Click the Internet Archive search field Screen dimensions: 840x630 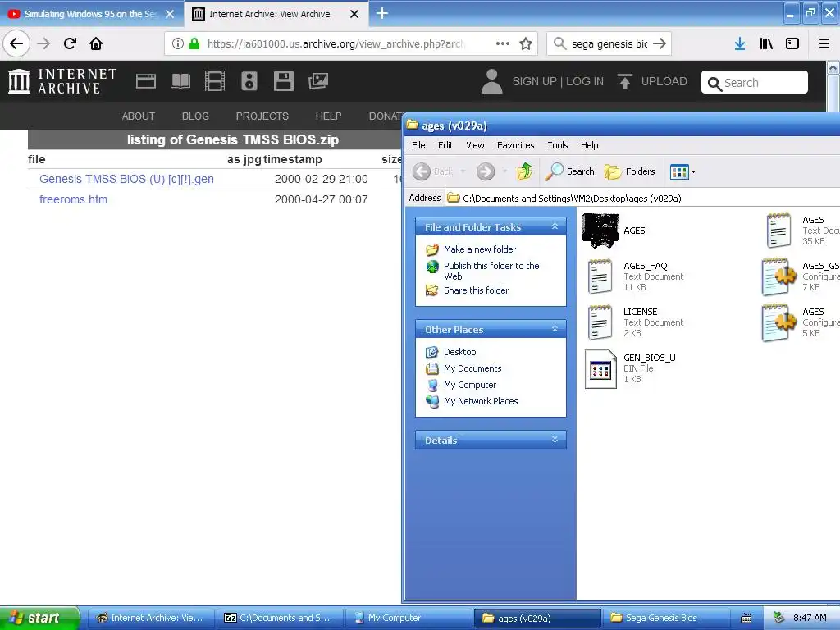point(755,83)
